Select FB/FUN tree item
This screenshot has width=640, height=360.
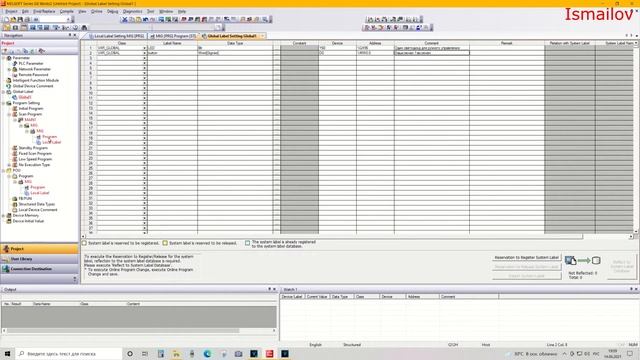25,199
